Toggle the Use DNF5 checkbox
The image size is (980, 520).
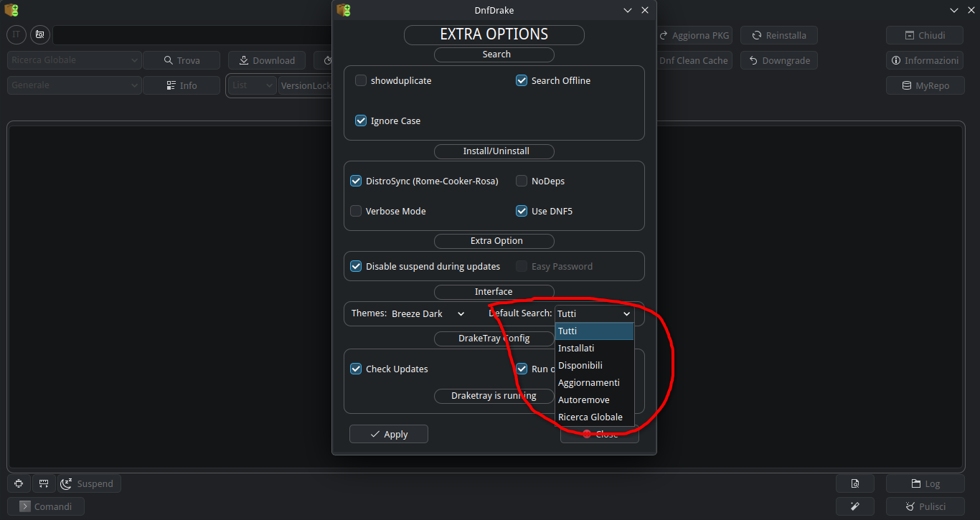522,211
